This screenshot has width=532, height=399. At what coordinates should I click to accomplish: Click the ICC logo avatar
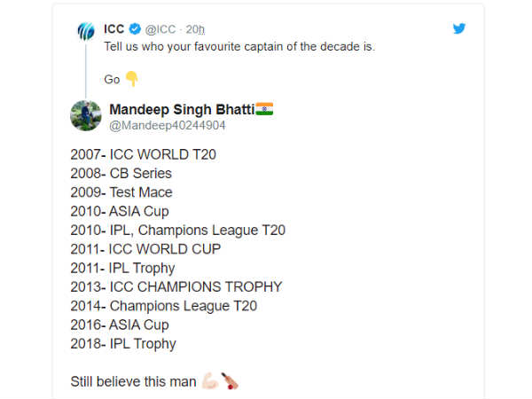(x=86, y=31)
